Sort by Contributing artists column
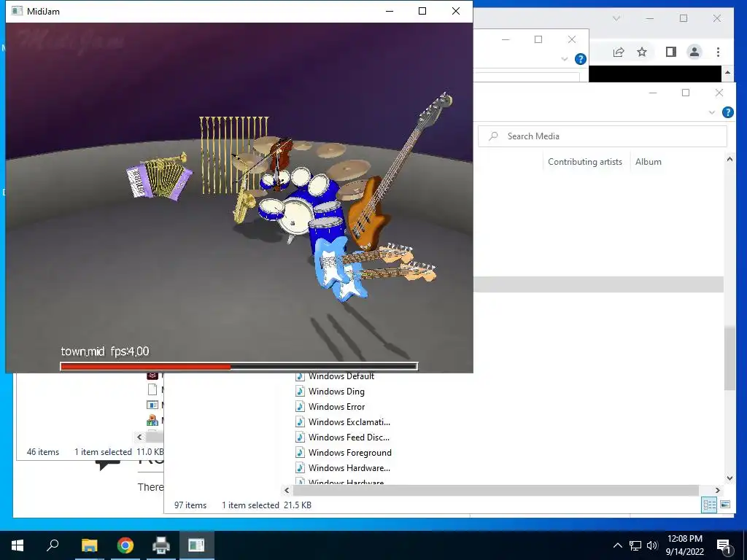This screenshot has width=747, height=560. (584, 162)
